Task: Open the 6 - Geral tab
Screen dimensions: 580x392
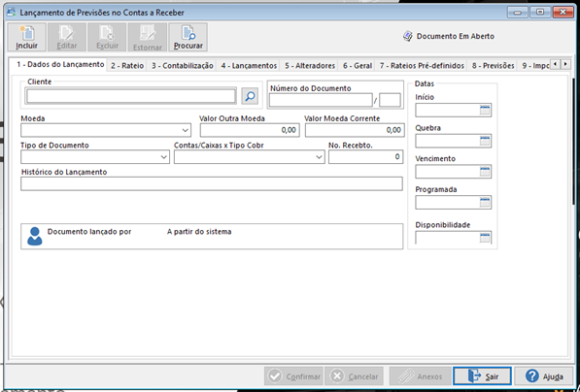Action: point(357,66)
